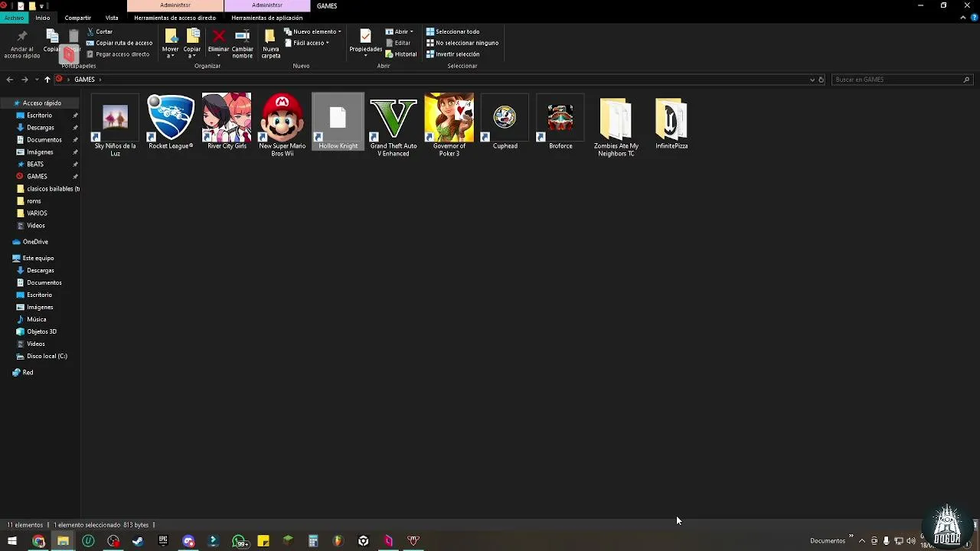Select Grand Theft Auto V Enhanced shortcut

coord(394,125)
